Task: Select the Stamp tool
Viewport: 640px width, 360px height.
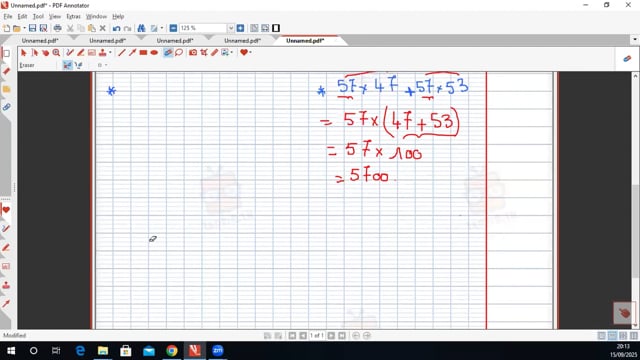Action: (102, 53)
